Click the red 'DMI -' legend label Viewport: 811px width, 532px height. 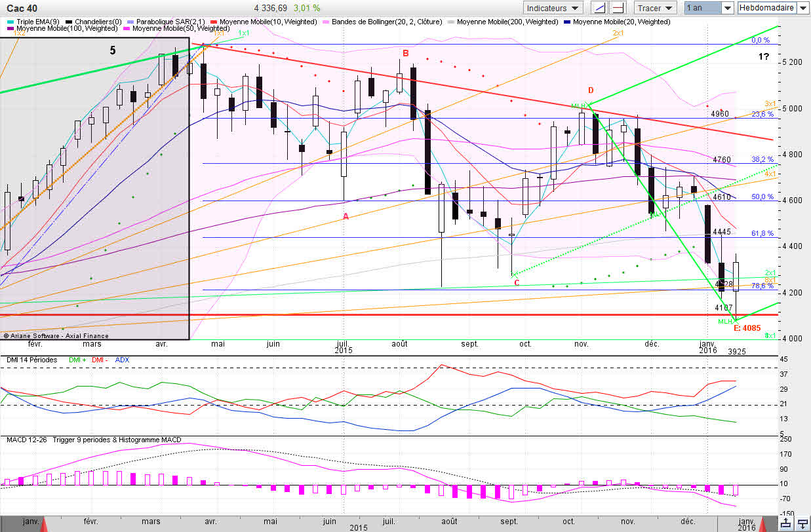100,360
